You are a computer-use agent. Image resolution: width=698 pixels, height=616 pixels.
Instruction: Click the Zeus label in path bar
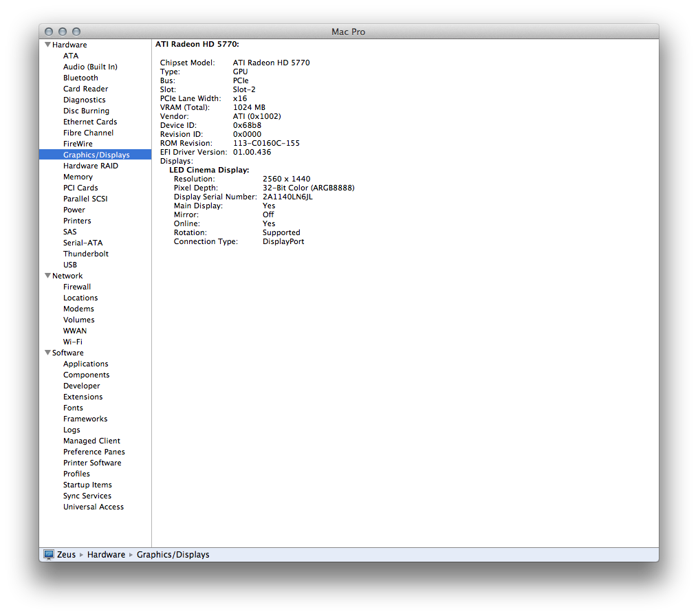point(66,555)
